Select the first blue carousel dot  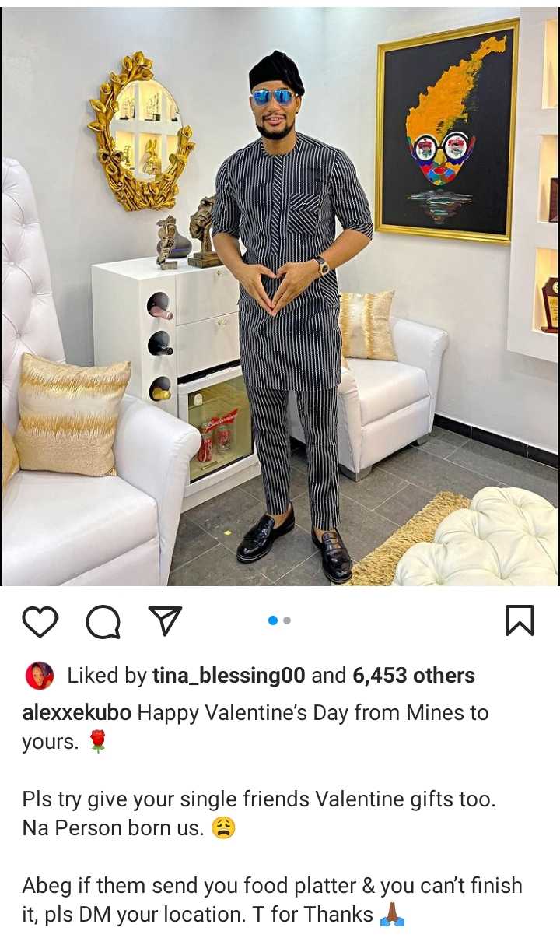click(x=273, y=620)
